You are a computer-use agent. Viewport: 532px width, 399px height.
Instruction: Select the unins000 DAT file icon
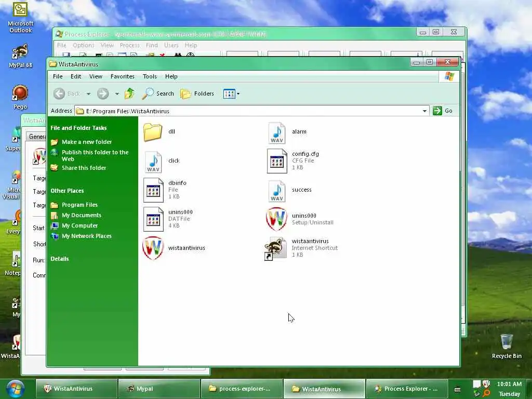[x=153, y=220]
